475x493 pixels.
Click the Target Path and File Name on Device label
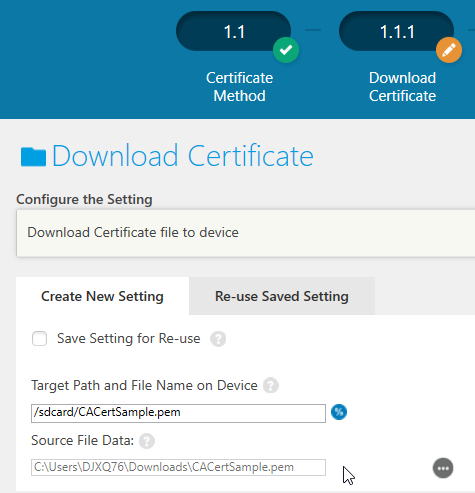tap(144, 386)
